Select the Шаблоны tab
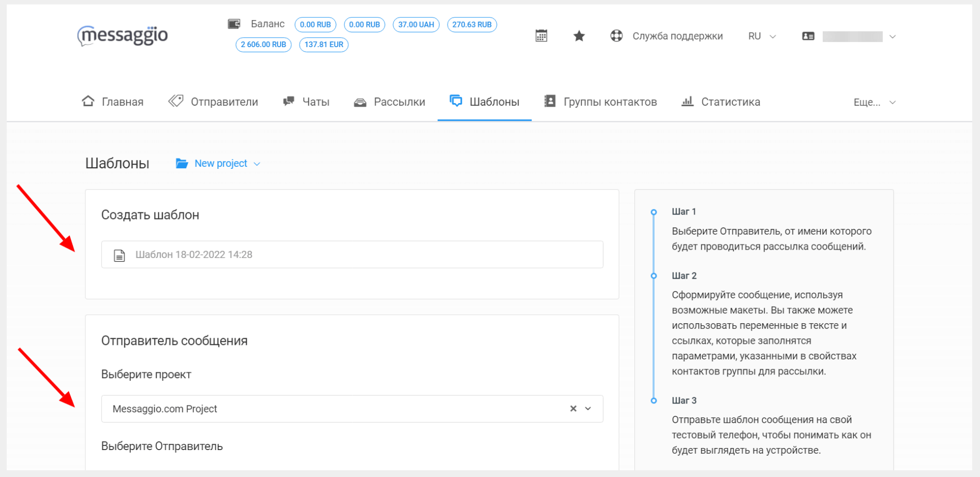 pos(484,102)
